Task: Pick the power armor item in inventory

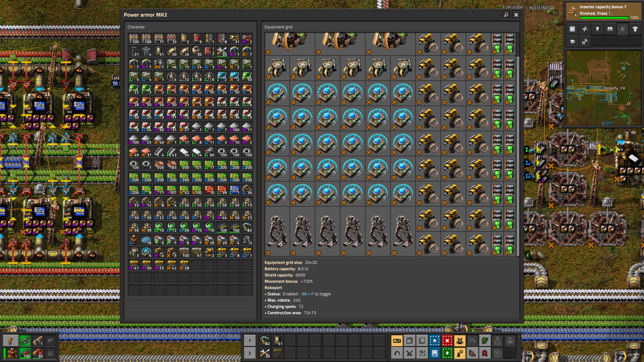Action: 134,240
